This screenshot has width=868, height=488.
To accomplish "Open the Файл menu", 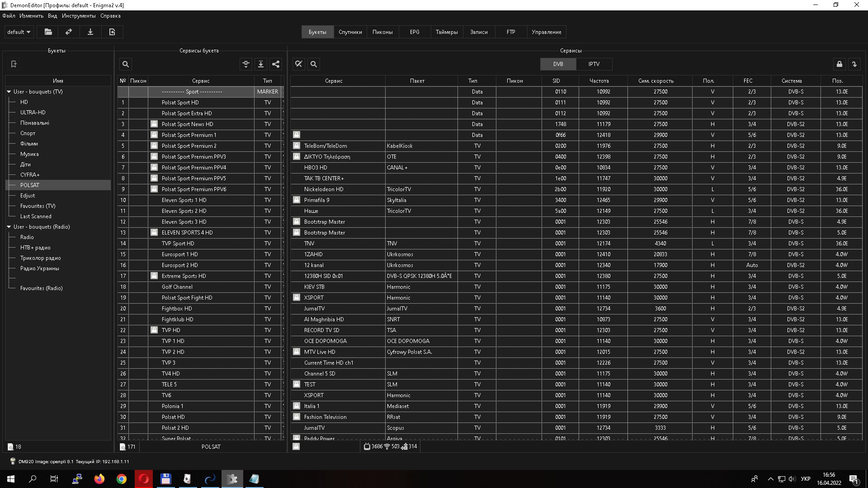I will [9, 16].
